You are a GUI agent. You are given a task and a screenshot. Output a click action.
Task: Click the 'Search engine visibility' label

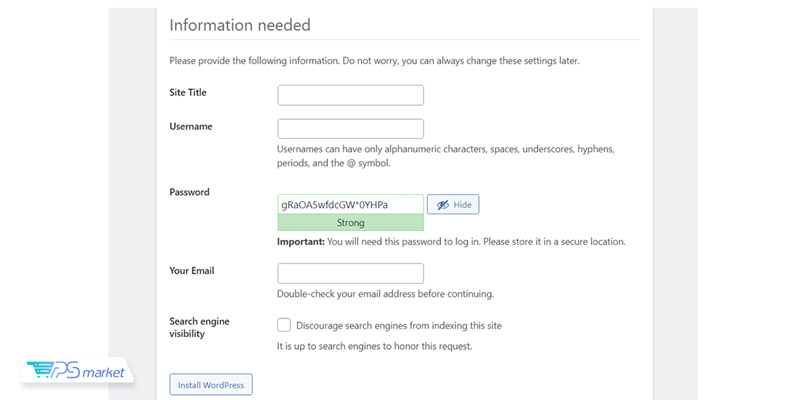tap(199, 328)
